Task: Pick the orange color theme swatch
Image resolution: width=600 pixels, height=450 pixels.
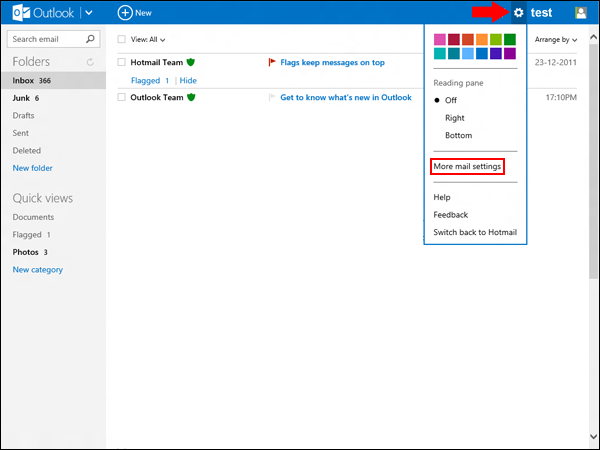Action: coord(482,39)
